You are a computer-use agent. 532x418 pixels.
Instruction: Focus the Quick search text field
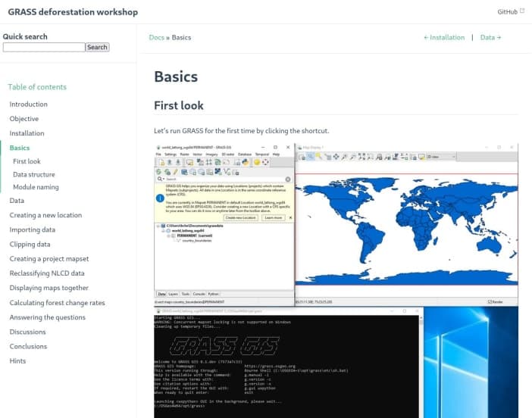[x=44, y=47]
